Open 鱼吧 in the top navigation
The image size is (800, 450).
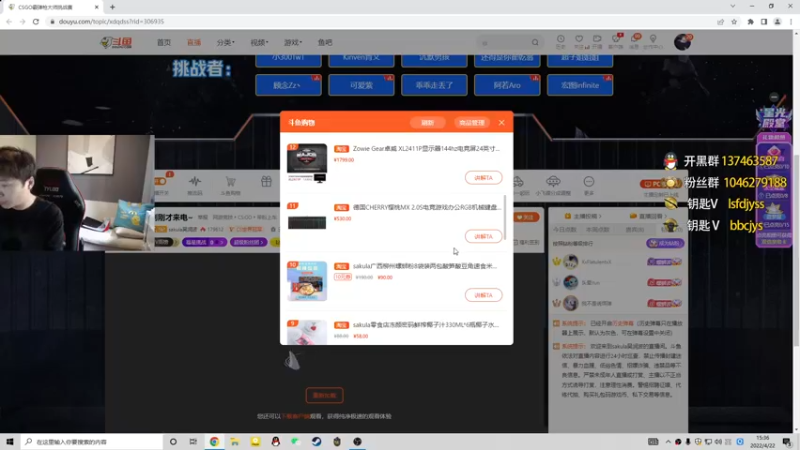point(325,43)
